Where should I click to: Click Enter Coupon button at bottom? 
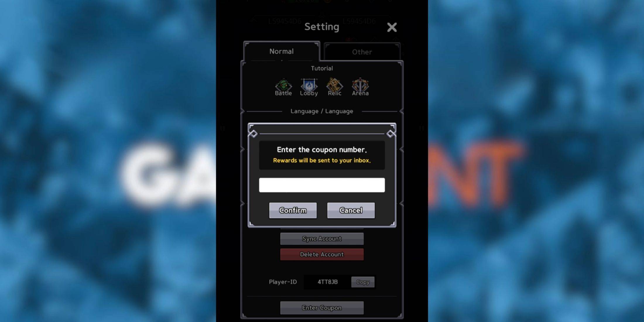pos(322,308)
